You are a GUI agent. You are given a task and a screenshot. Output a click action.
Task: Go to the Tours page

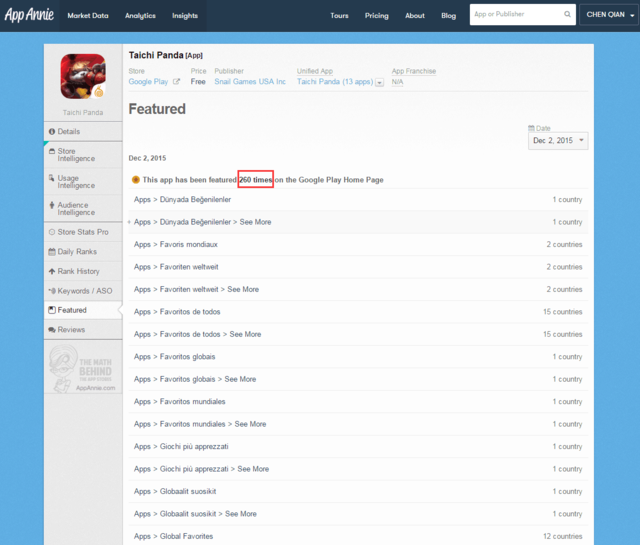click(339, 16)
